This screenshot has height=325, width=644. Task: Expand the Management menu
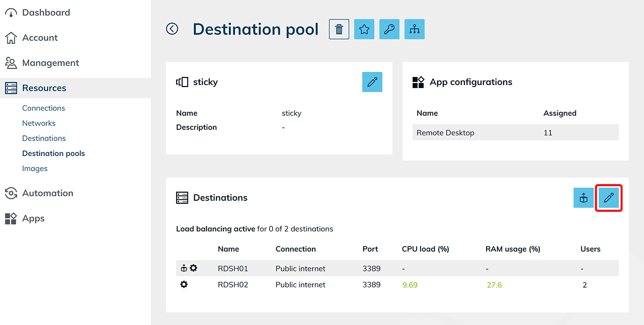click(x=50, y=63)
